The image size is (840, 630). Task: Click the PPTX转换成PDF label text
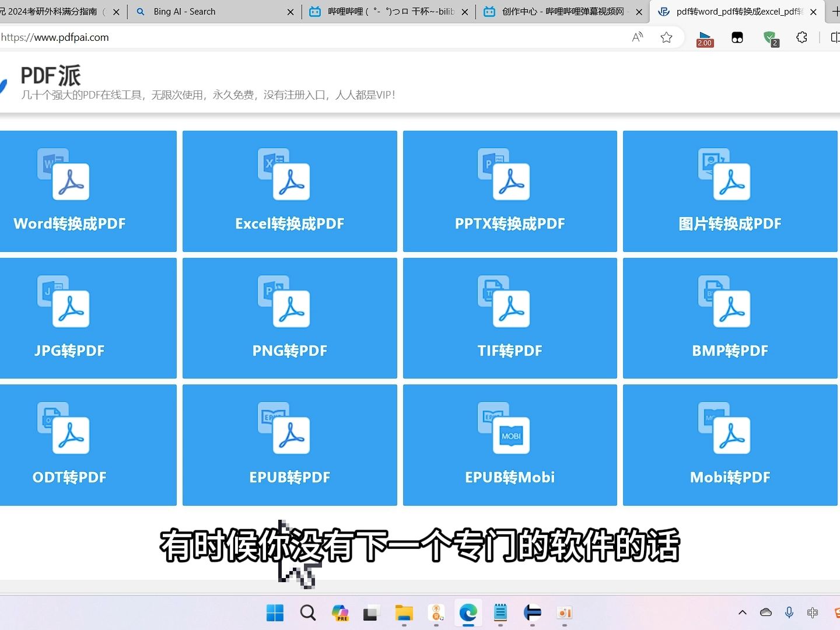[x=510, y=224]
